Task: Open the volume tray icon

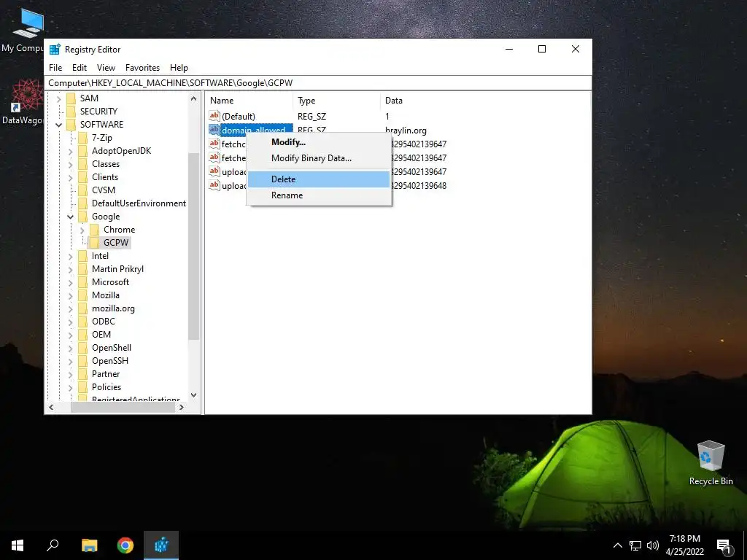Action: (x=653, y=545)
